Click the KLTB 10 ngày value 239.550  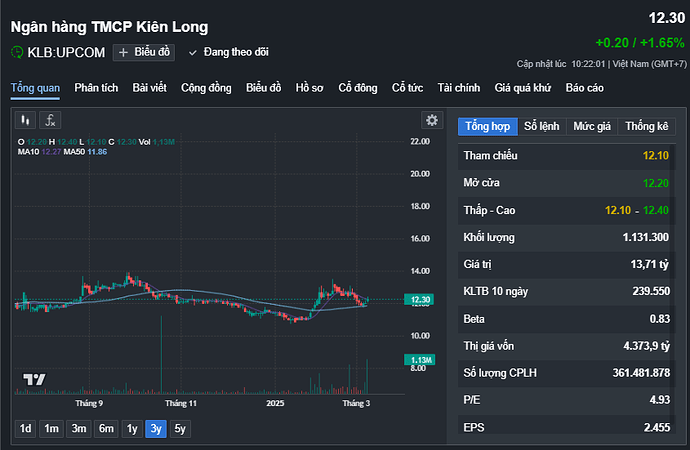pyautogui.click(x=651, y=291)
